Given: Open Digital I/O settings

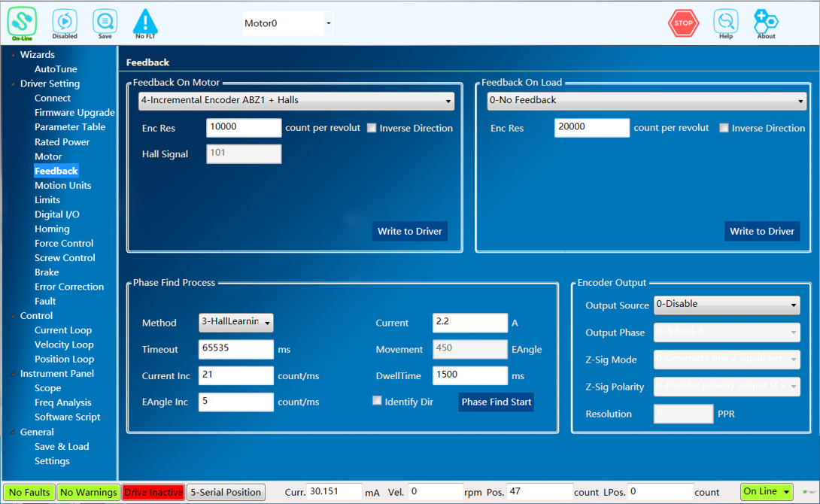Looking at the screenshot, I should click(x=57, y=214).
